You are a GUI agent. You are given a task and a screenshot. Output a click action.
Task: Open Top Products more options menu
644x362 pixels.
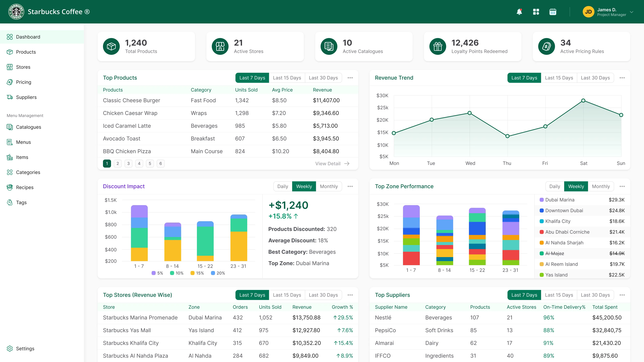click(x=350, y=78)
